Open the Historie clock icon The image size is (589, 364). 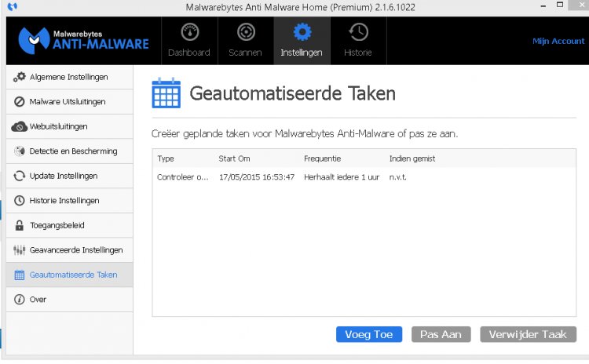(358, 33)
